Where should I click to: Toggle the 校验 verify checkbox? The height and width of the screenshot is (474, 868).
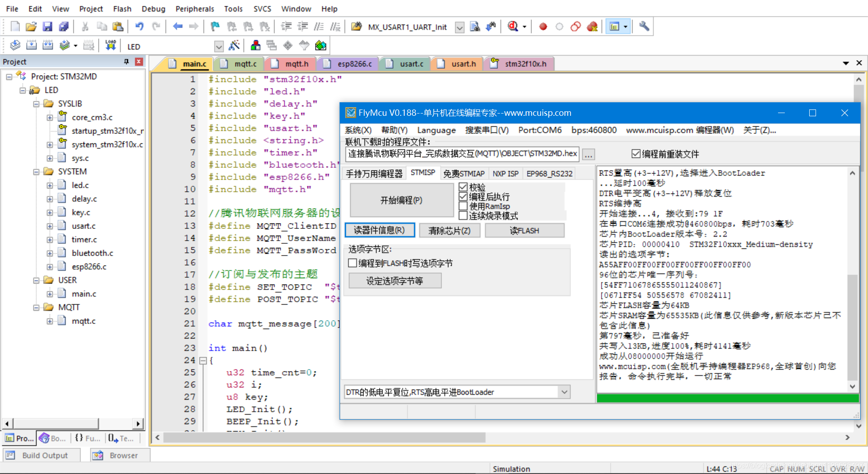(x=463, y=187)
